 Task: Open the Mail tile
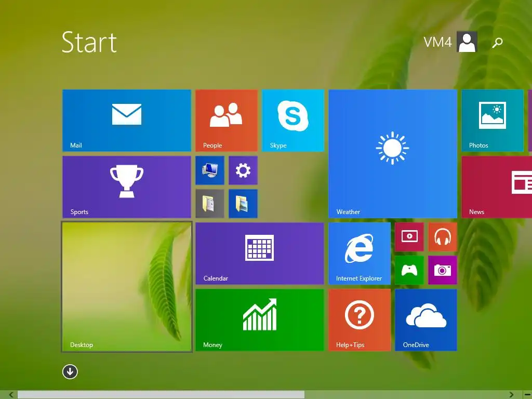tap(127, 121)
